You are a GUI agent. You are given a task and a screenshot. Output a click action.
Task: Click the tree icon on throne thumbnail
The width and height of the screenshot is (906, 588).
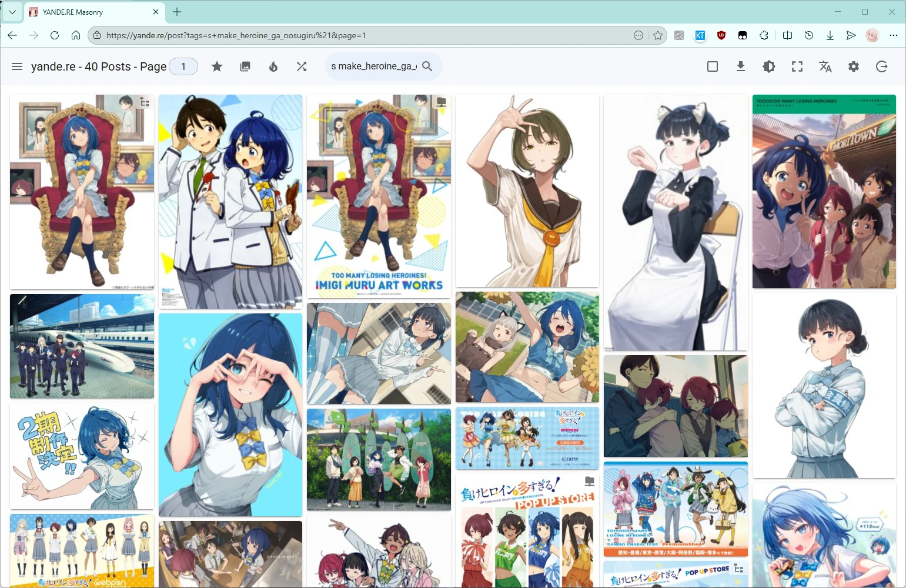(x=145, y=103)
